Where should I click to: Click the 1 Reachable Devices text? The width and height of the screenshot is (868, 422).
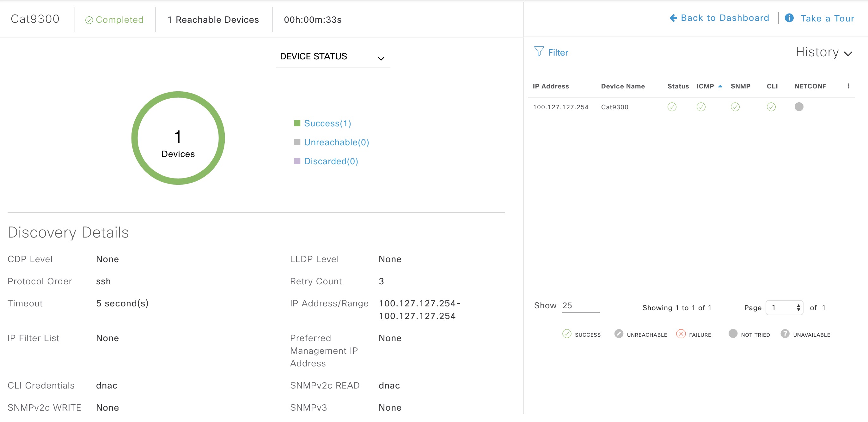[213, 20]
